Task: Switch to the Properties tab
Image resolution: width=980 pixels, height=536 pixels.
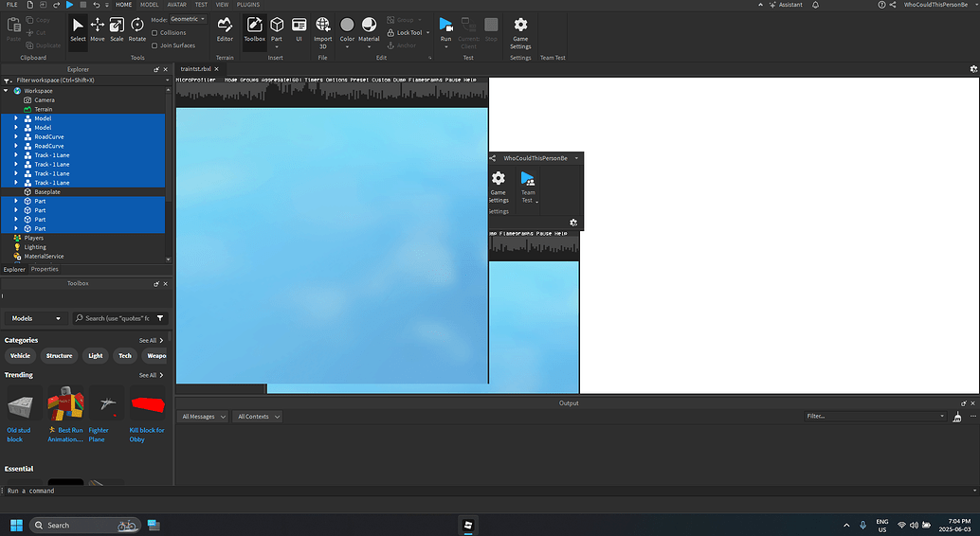Action: click(45, 269)
